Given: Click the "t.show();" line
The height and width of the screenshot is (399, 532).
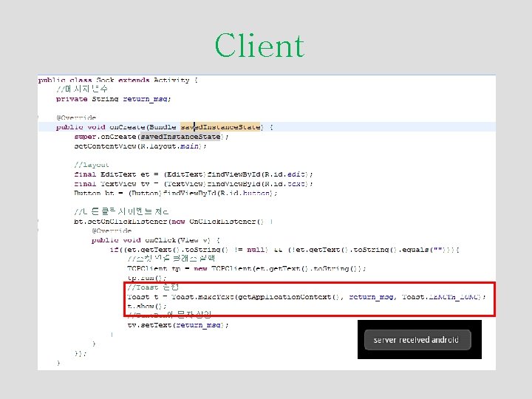Looking at the screenshot, I should pos(146,306).
